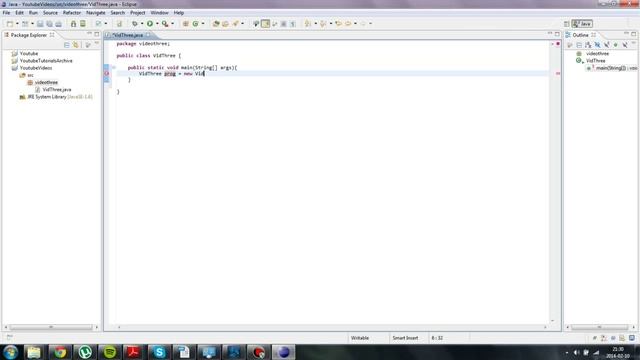Click the New Java Class icon
Screen dimensions: 640x360
[196, 24]
